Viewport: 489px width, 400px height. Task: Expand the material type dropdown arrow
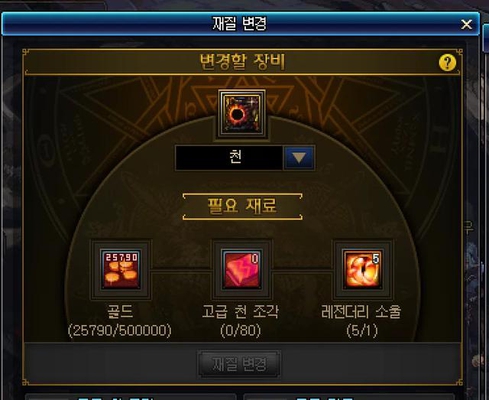[x=299, y=158]
